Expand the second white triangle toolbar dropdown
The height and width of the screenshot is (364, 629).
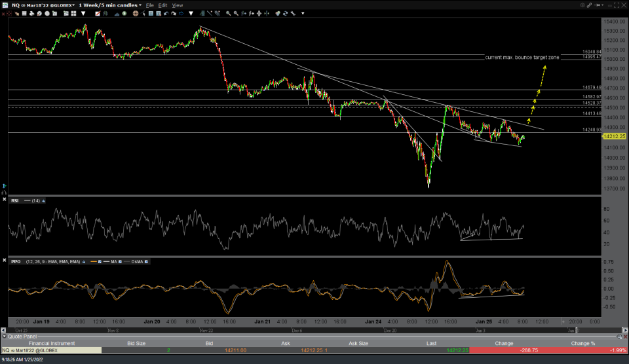[x=191, y=13]
